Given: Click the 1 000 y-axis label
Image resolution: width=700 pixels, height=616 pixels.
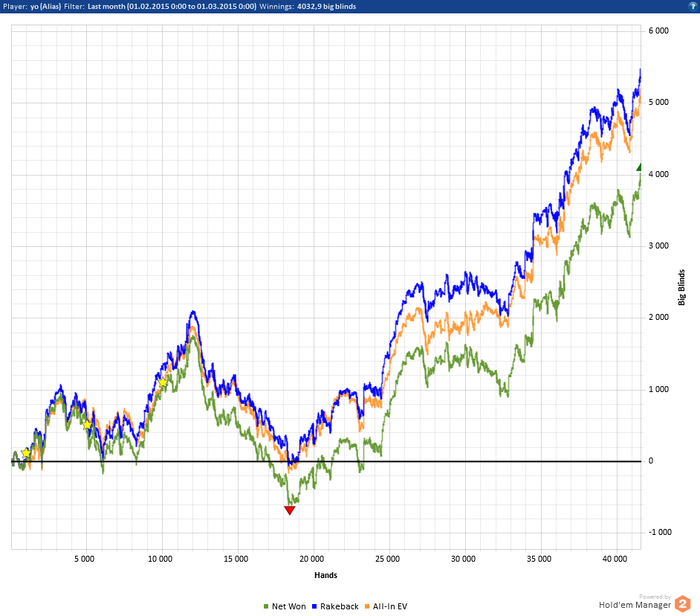Looking at the screenshot, I should point(658,389).
